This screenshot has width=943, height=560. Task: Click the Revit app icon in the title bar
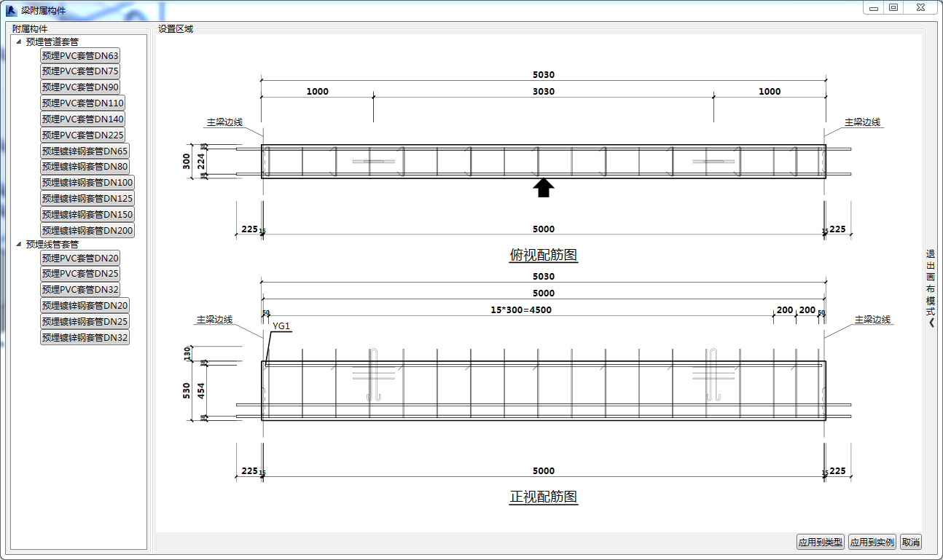click(11, 9)
